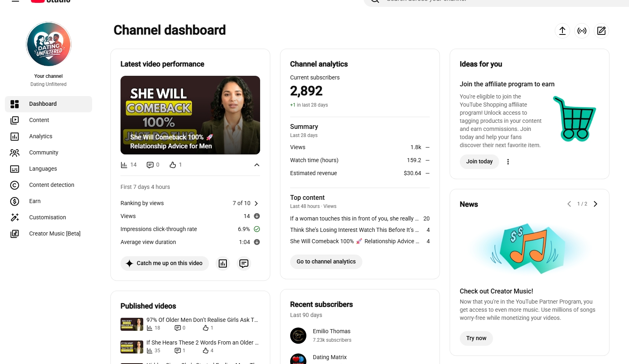The height and width of the screenshot is (364, 629).
Task: Click the 'First 7 days 4 hours' label
Action: [x=145, y=187]
